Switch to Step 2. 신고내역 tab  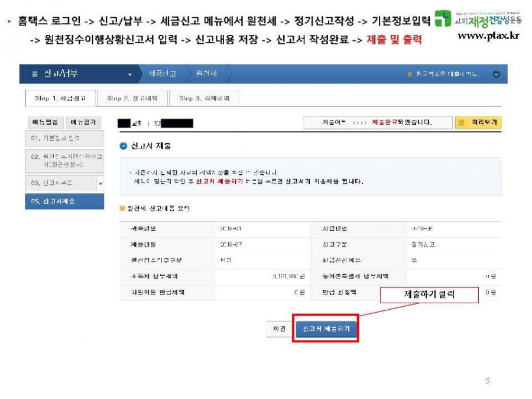pyautogui.click(x=132, y=98)
